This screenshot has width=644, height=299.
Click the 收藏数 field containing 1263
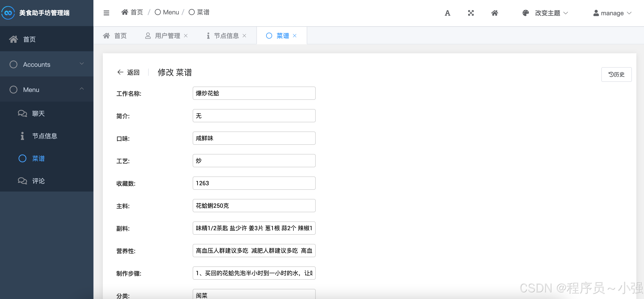[x=254, y=183]
